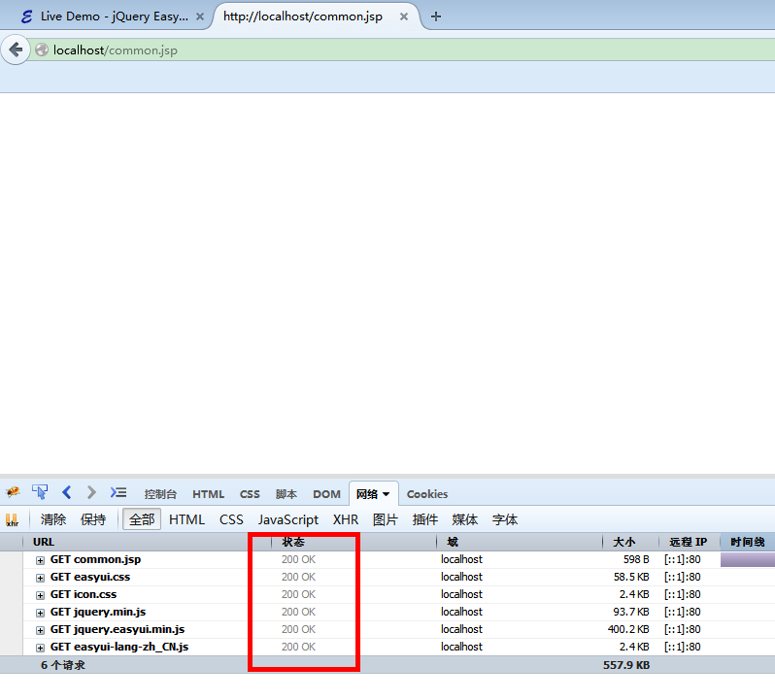This screenshot has height=700, width=775.
Task: Expand the GET common.jsp request
Action: [x=41, y=560]
